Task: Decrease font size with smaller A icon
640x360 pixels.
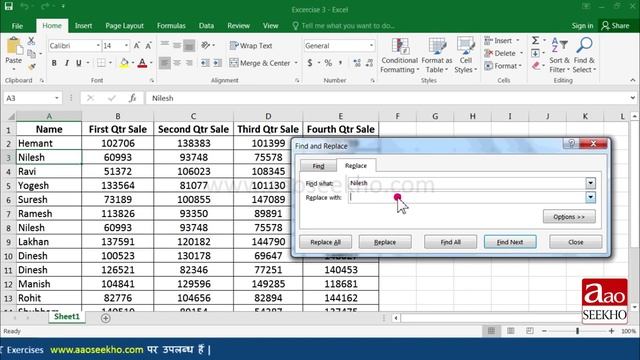Action: coord(149,45)
